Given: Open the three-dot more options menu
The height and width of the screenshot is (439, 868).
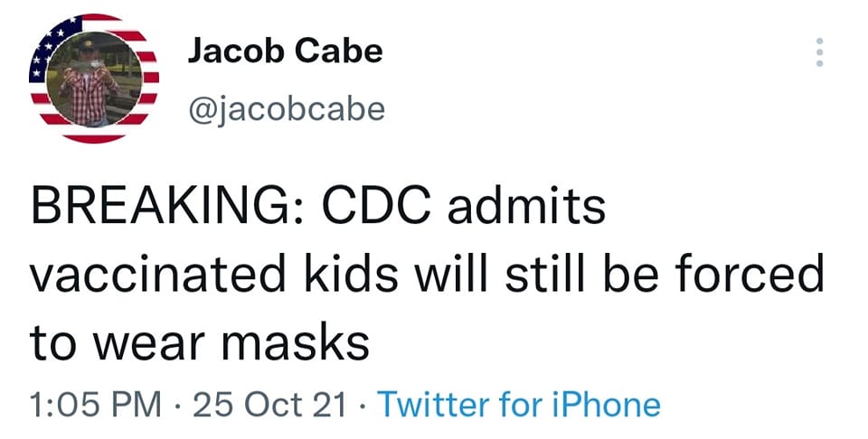Looking at the screenshot, I should [x=820, y=52].
